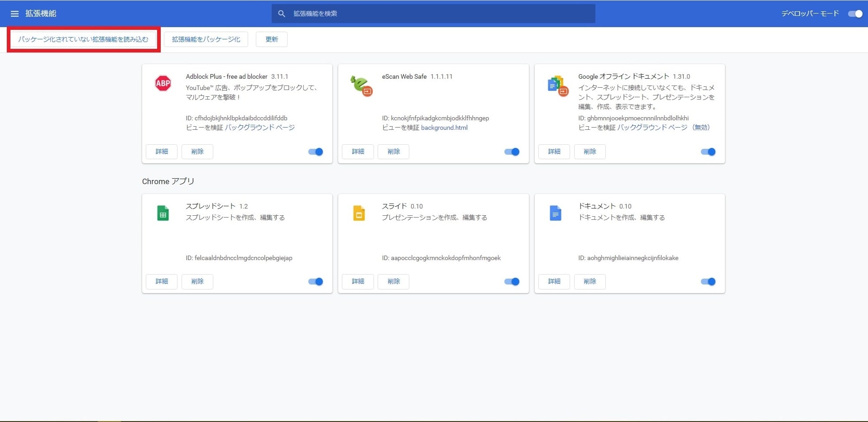Click スプレッドシート ID felcaaldnbdncclmgdcncolpebgiejap text
868x422 pixels.
pos(239,258)
